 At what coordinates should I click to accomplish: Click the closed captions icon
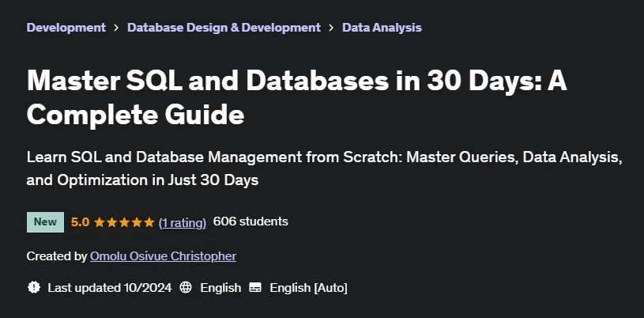click(255, 287)
